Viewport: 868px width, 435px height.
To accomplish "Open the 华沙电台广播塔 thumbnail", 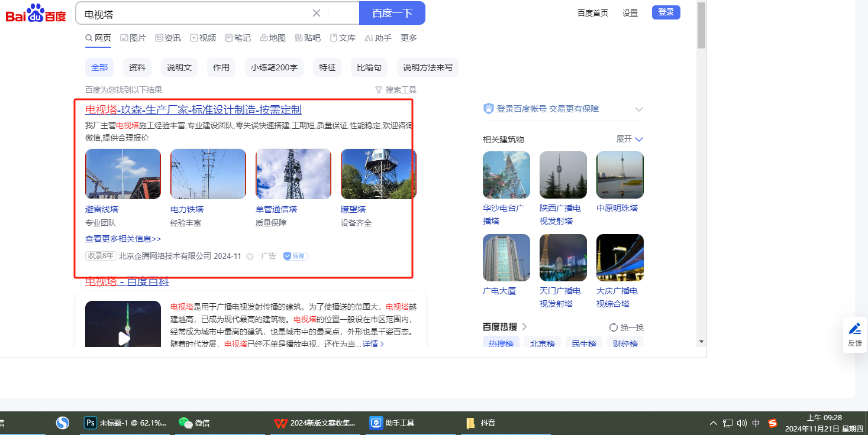I will (506, 175).
